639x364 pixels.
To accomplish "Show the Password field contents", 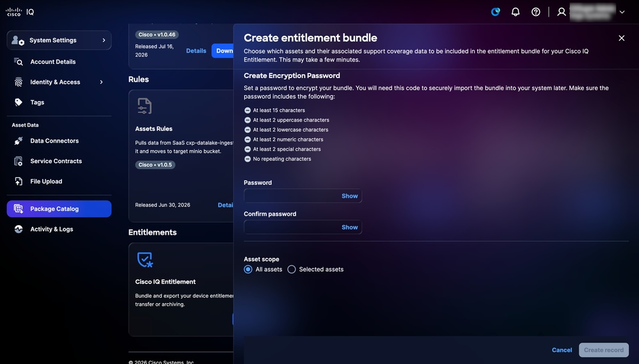I will tap(350, 196).
